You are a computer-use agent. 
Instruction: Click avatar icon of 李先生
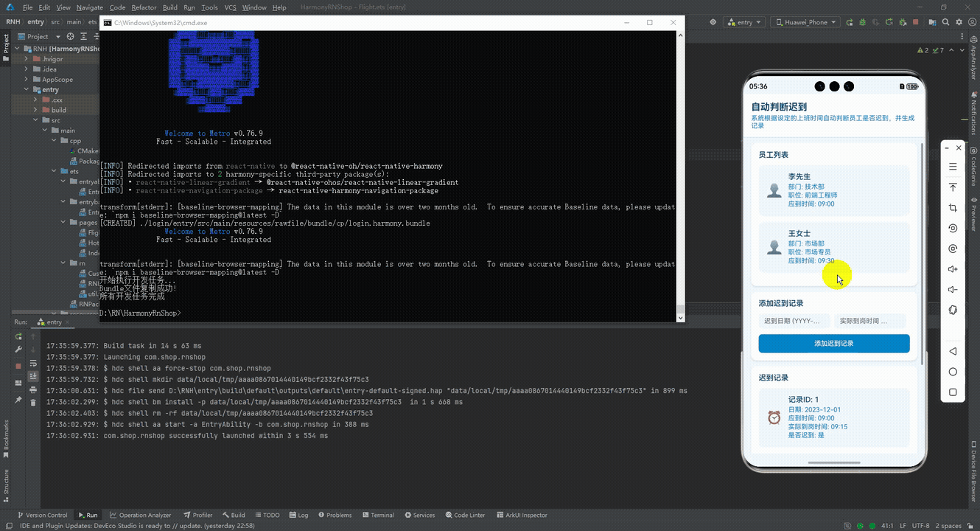[774, 191]
